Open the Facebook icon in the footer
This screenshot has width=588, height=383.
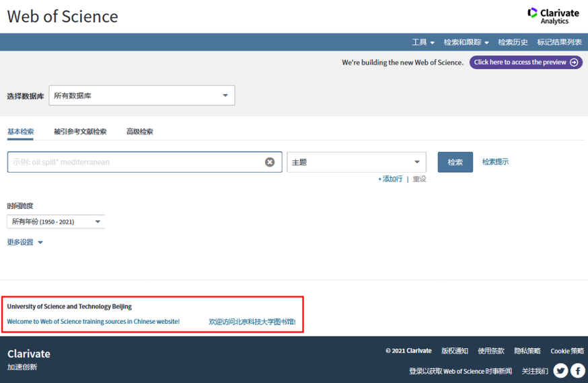[577, 371]
